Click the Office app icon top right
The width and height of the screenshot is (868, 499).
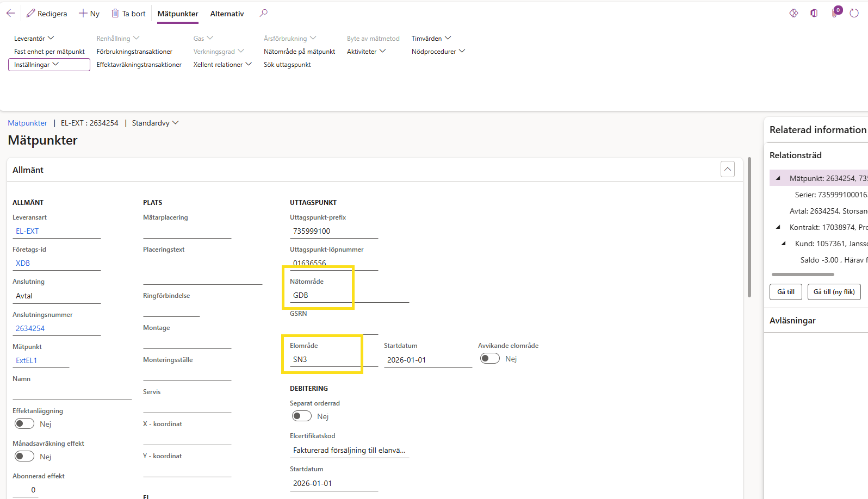tap(814, 13)
